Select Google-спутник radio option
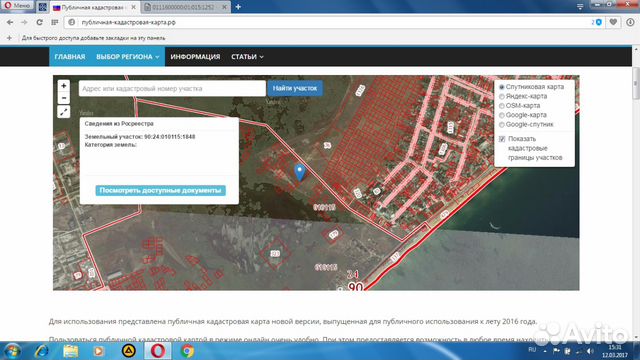Screen dimensions: 640x360 (502, 124)
